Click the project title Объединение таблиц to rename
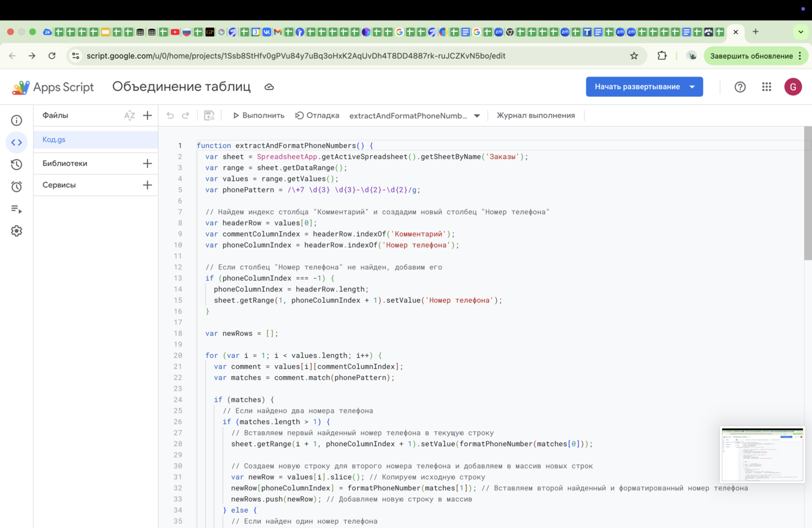This screenshot has height=528, width=812. (x=180, y=86)
